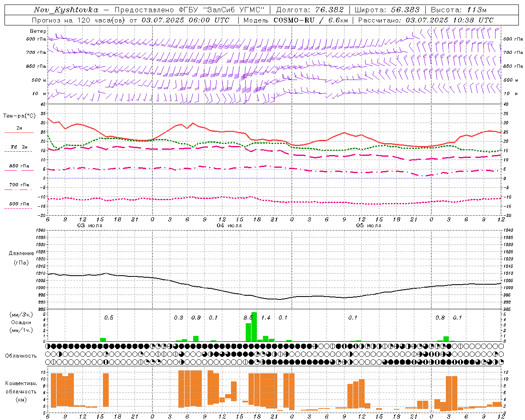Click the "0.5" precipitation amount value
The height and width of the screenshot is (420, 525).
109,318
